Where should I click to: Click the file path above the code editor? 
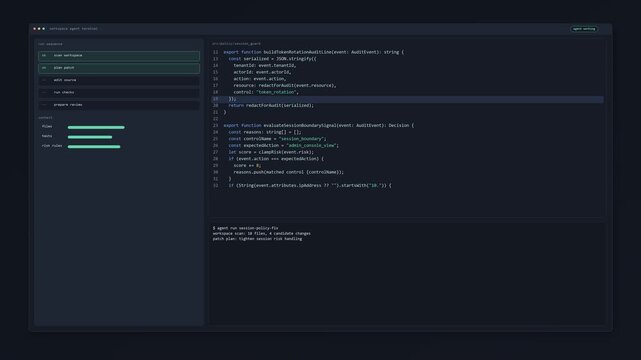[236, 44]
